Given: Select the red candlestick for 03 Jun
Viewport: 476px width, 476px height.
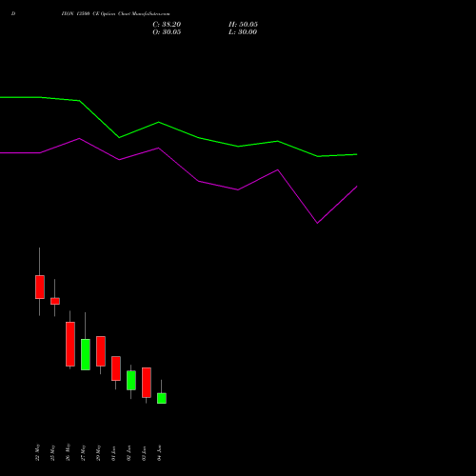Looking at the screenshot, I should point(147,383).
